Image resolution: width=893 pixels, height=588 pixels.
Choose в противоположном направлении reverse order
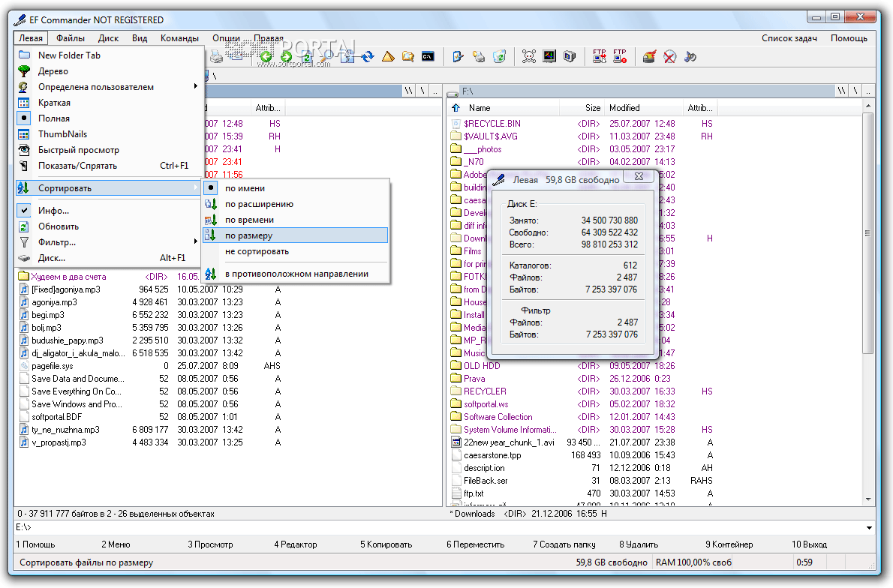[x=296, y=274]
